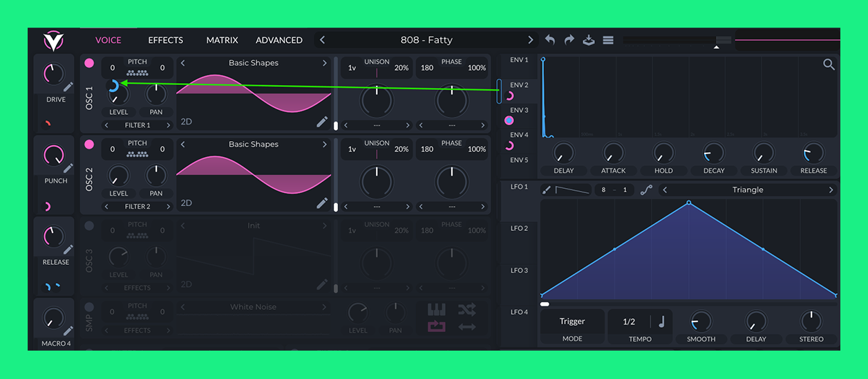Edit the OSC 1 wavetable with the pencil icon
This screenshot has height=379, width=868.
coord(322,122)
